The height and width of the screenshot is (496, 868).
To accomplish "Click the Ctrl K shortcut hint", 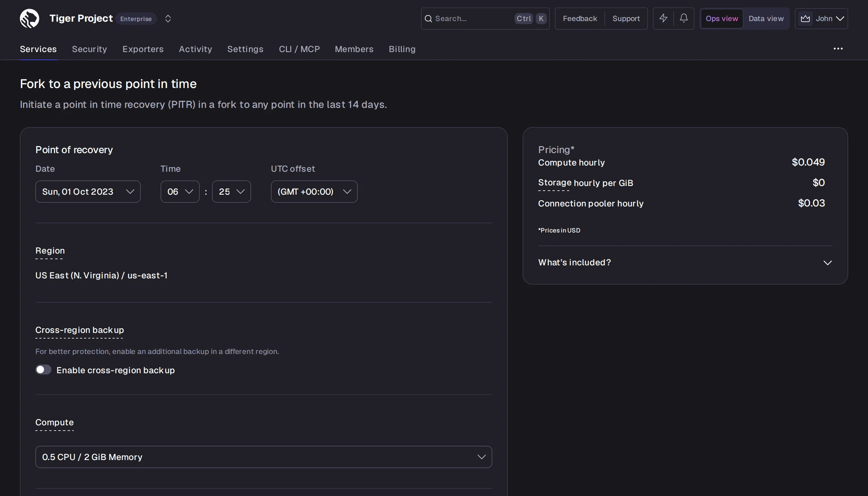I will [x=531, y=18].
